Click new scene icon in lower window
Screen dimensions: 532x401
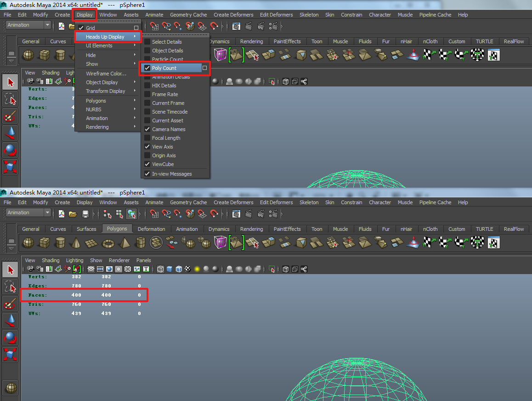tap(62, 214)
